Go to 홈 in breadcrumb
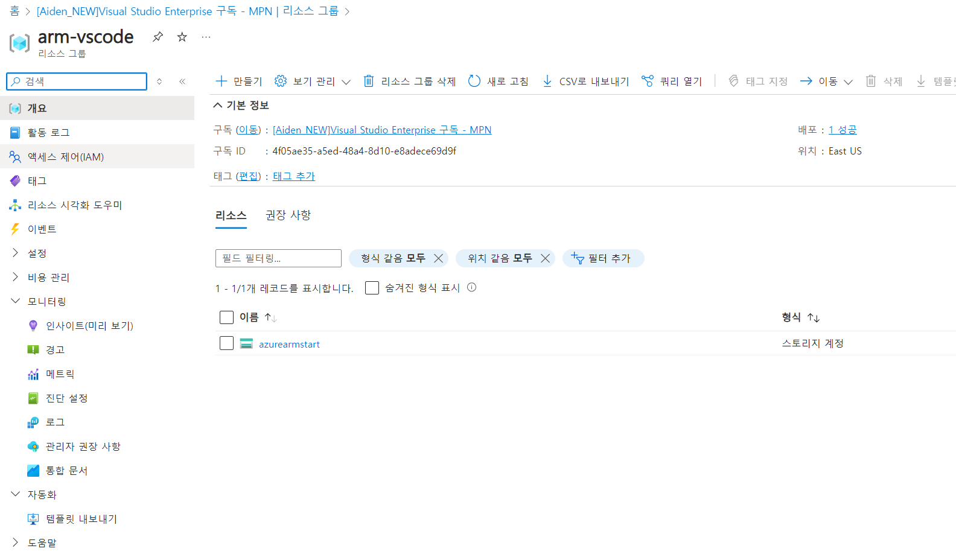Screen dimensions: 956x560 tap(14, 11)
